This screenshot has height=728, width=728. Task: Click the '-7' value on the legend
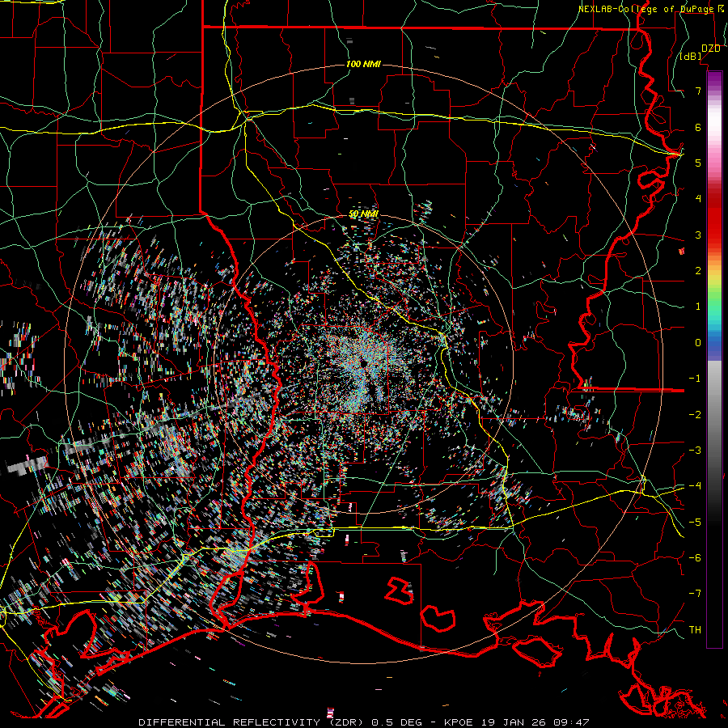tap(695, 594)
